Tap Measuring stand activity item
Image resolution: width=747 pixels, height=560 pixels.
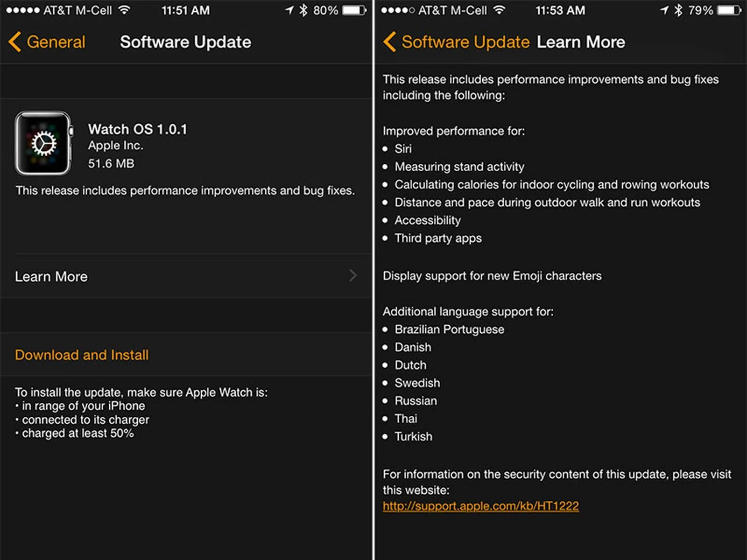click(x=459, y=167)
